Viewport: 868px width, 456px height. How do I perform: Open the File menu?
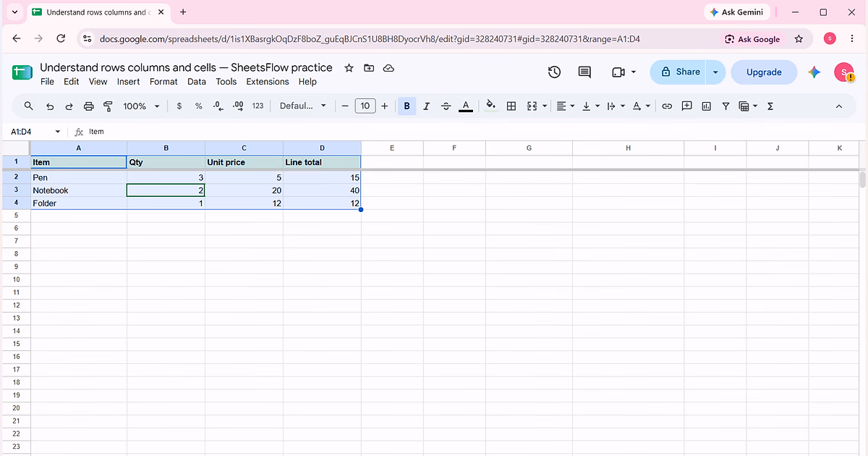coord(47,82)
